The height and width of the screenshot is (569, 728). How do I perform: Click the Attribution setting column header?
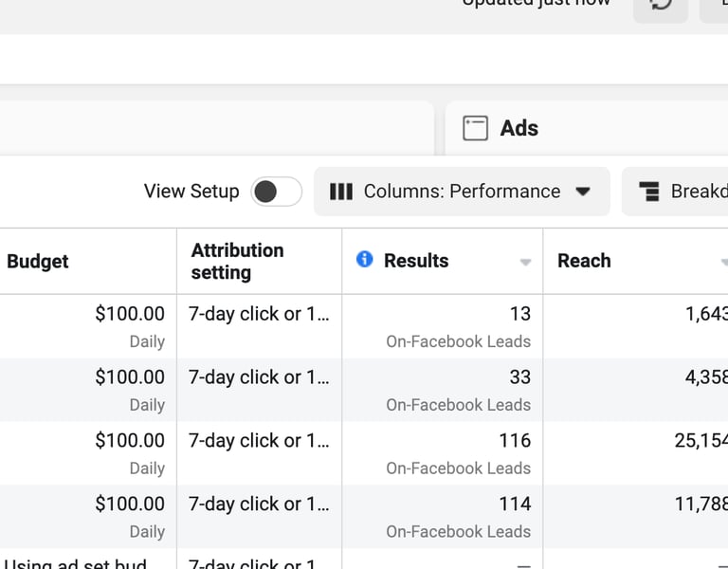point(237,261)
